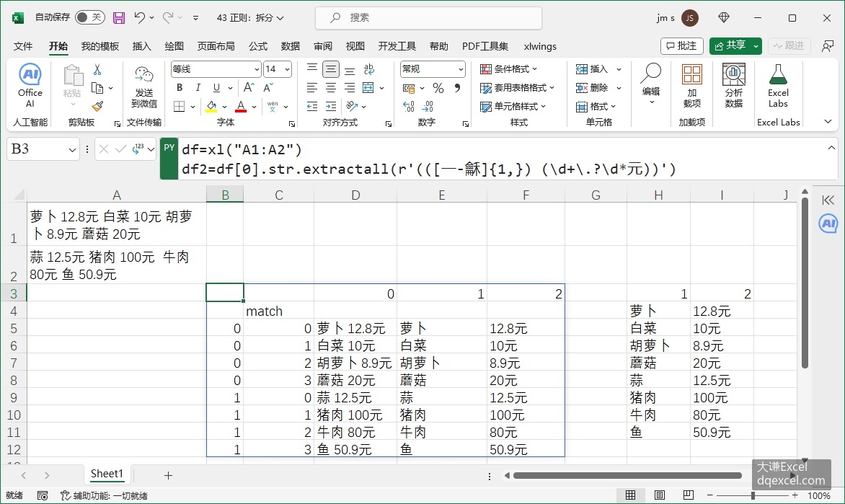Toggle vertical center alignment
The width and height of the screenshot is (845, 504).
(331, 69)
